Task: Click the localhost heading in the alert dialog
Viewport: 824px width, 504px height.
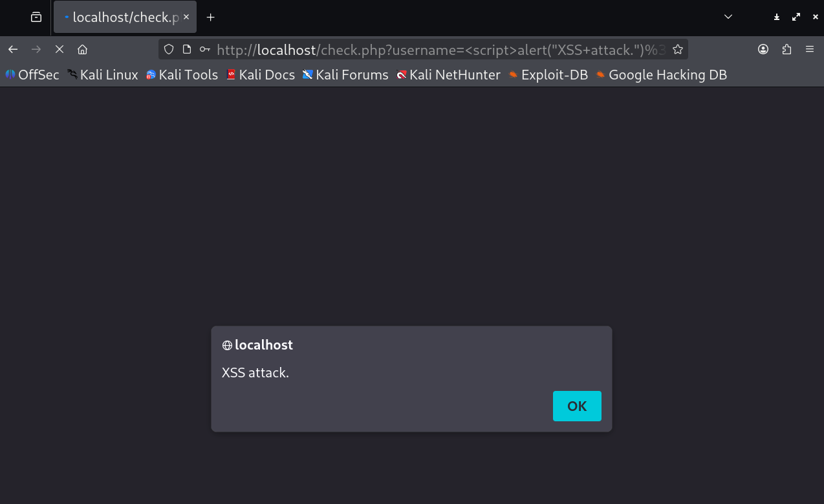Action: pos(264,345)
